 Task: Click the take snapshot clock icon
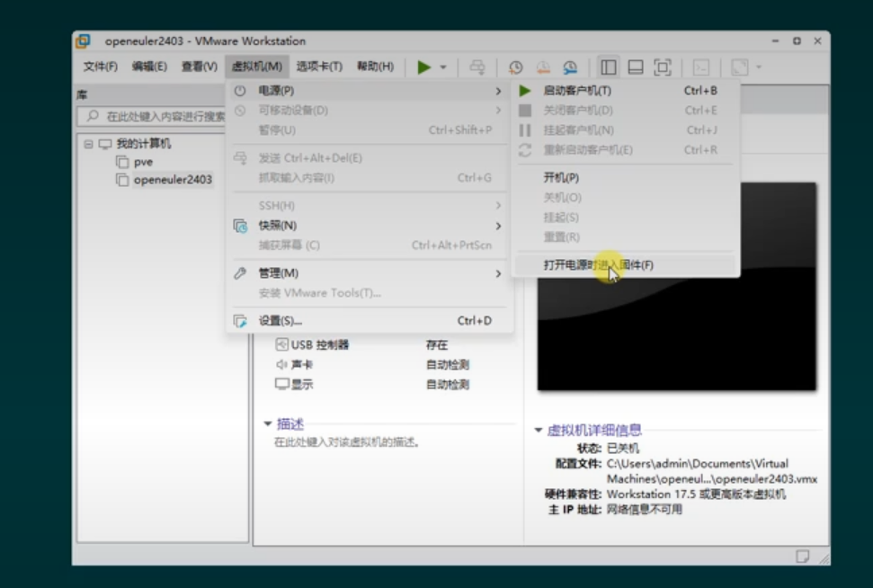tap(515, 67)
